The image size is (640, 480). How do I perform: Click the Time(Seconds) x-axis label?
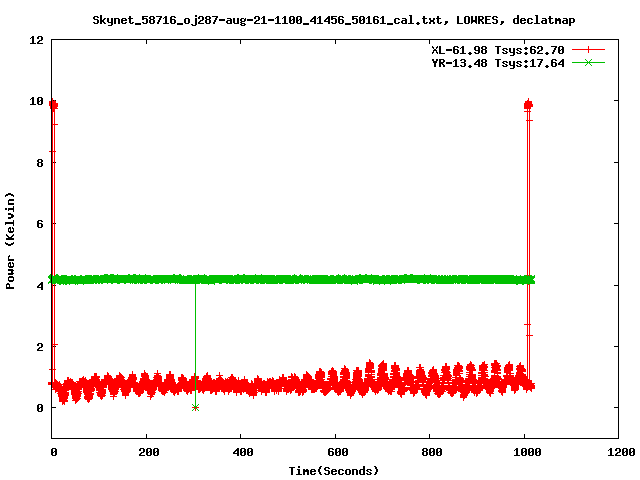click(x=333, y=471)
